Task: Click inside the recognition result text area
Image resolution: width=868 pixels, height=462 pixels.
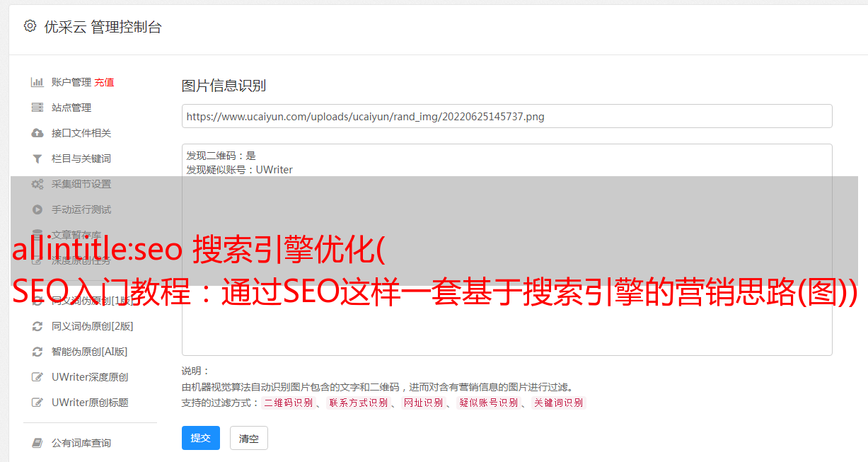Action: click(507, 249)
